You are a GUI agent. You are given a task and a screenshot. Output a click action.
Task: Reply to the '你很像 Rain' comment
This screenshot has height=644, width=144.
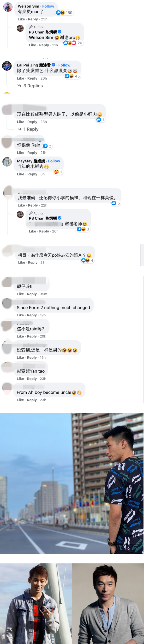[32, 153]
